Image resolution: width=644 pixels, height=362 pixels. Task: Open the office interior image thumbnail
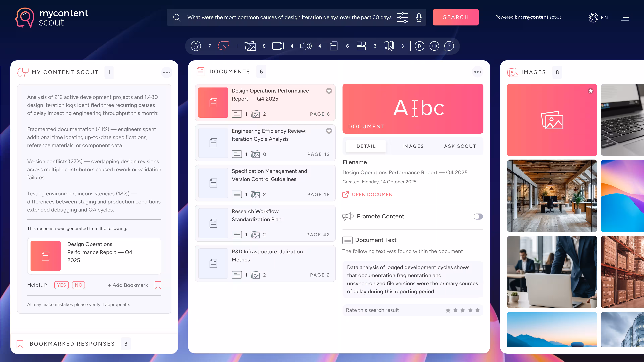click(552, 196)
